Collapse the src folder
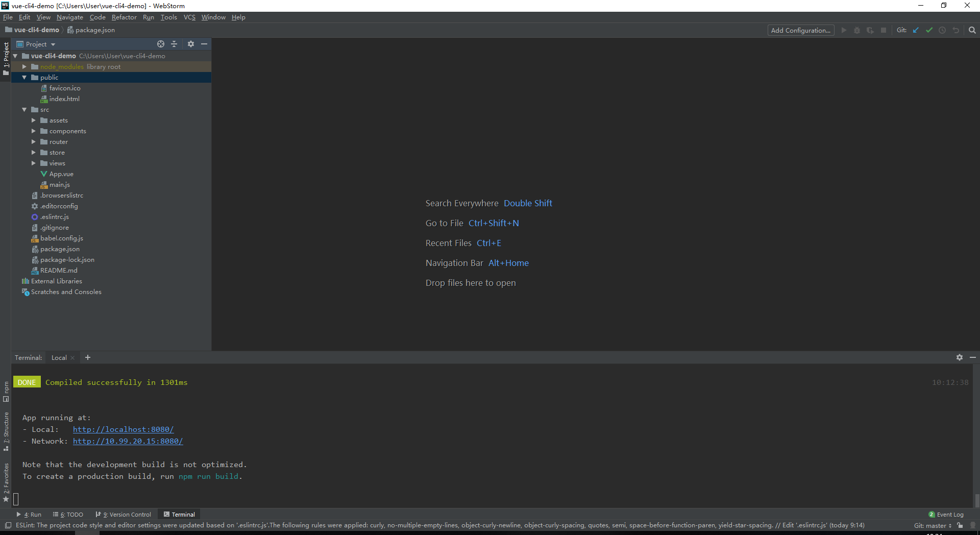This screenshot has width=980, height=535. click(x=24, y=110)
